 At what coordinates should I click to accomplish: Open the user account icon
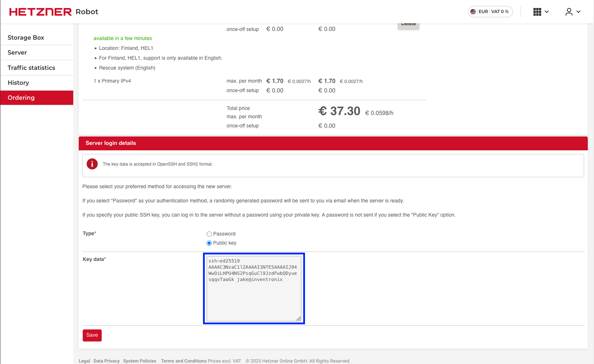568,12
